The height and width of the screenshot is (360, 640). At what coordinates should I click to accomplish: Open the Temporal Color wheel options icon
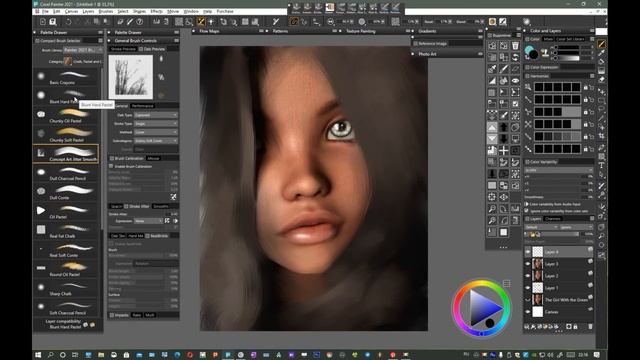pos(507,284)
